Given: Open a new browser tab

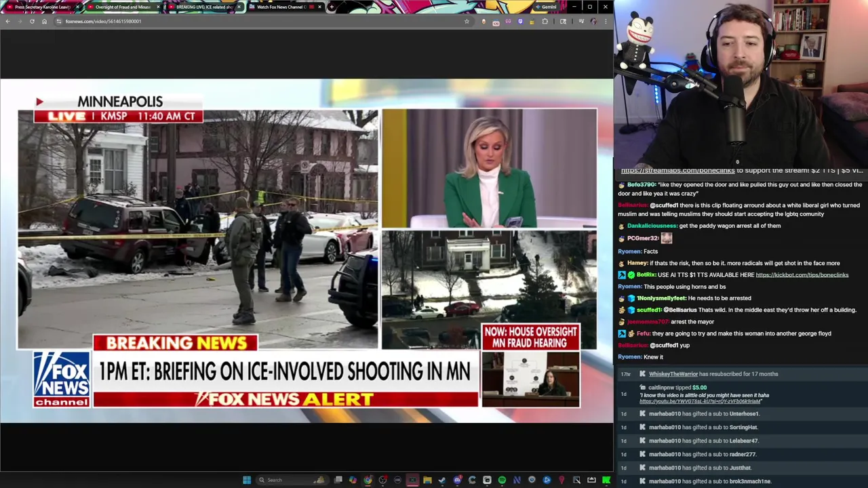Looking at the screenshot, I should point(331,7).
